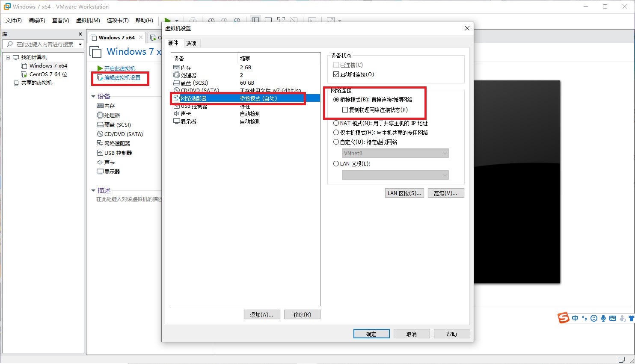Open the 查看(V) menu

point(60,21)
